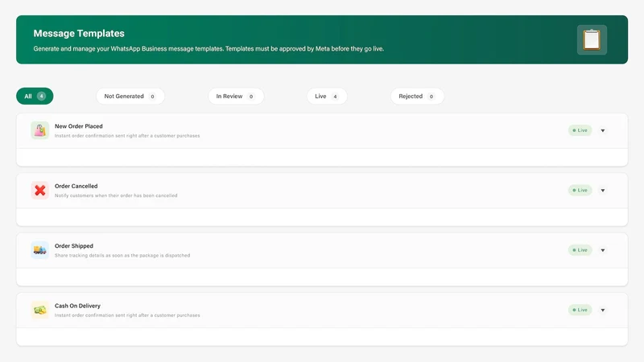Expand the New Order Placed template arrow
This screenshot has width=644, height=362.
602,130
